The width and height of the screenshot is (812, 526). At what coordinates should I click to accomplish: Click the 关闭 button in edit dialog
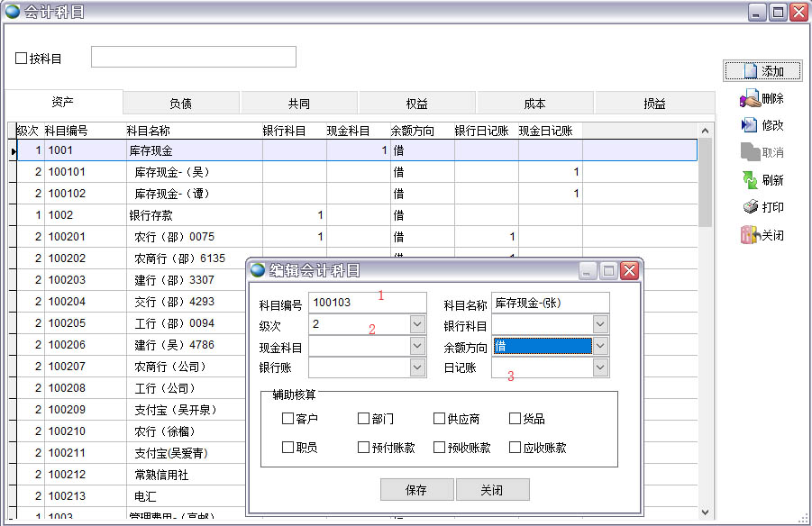coord(492,490)
